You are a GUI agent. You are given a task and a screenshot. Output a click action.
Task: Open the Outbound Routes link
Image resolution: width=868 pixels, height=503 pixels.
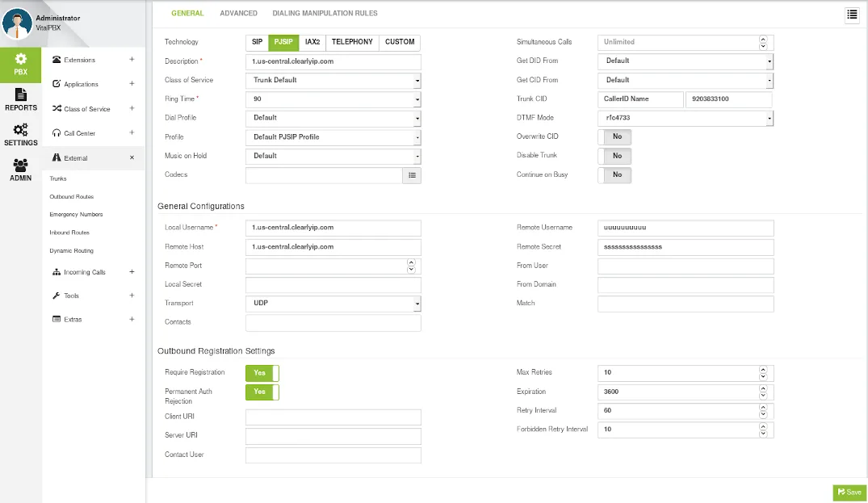[71, 196]
